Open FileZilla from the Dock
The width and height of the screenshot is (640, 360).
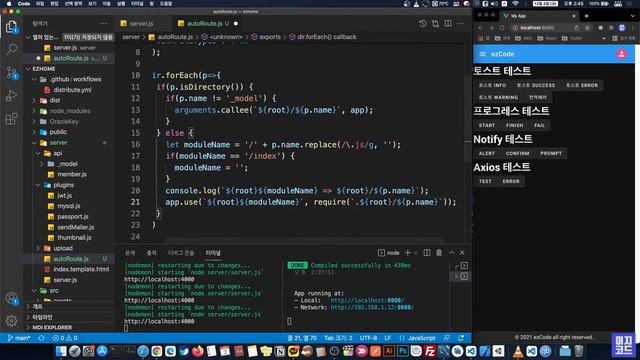pyautogui.click(x=430, y=351)
